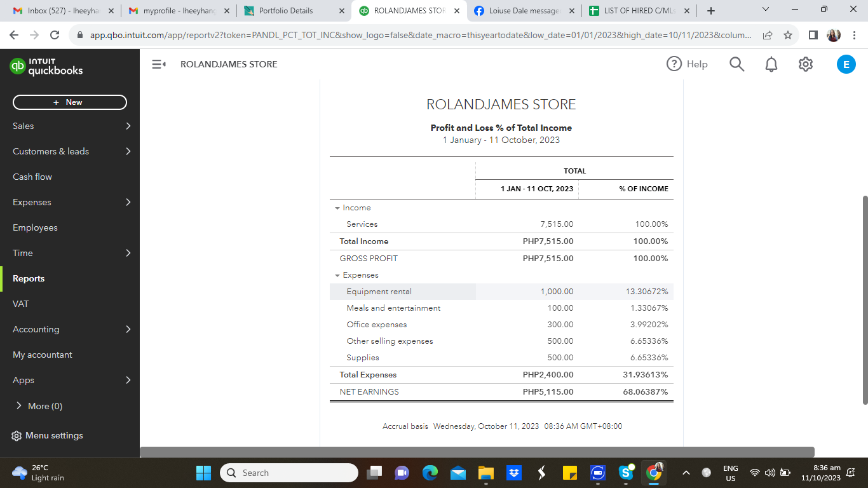Open the Mail app on the taskbar
This screenshot has height=488, width=868.
[458, 473]
